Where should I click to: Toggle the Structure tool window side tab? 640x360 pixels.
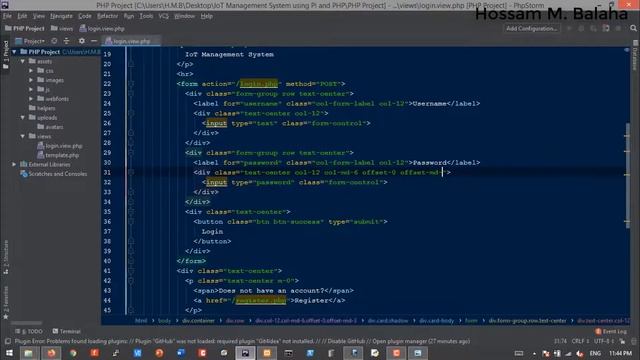click(6, 257)
